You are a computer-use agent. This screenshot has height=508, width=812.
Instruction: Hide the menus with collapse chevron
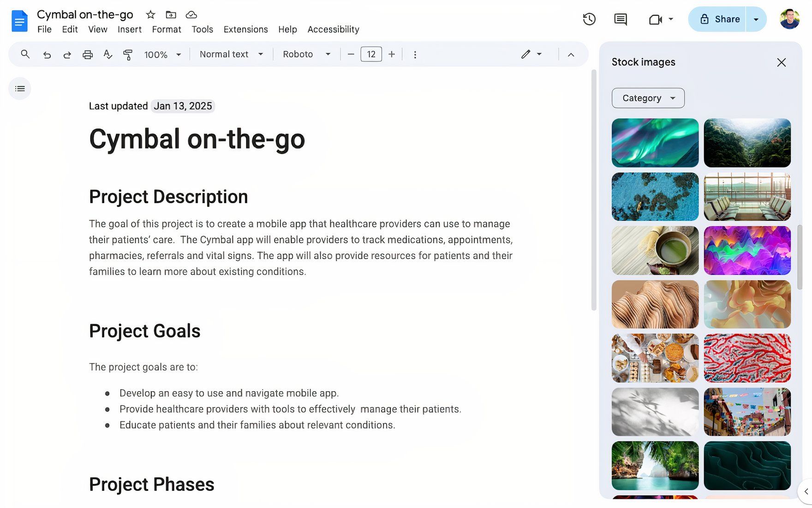click(571, 54)
